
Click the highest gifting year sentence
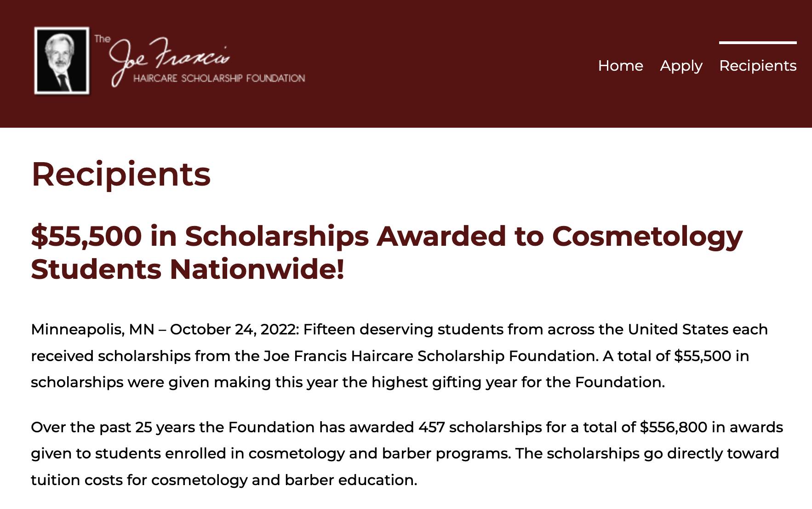tap(348, 382)
